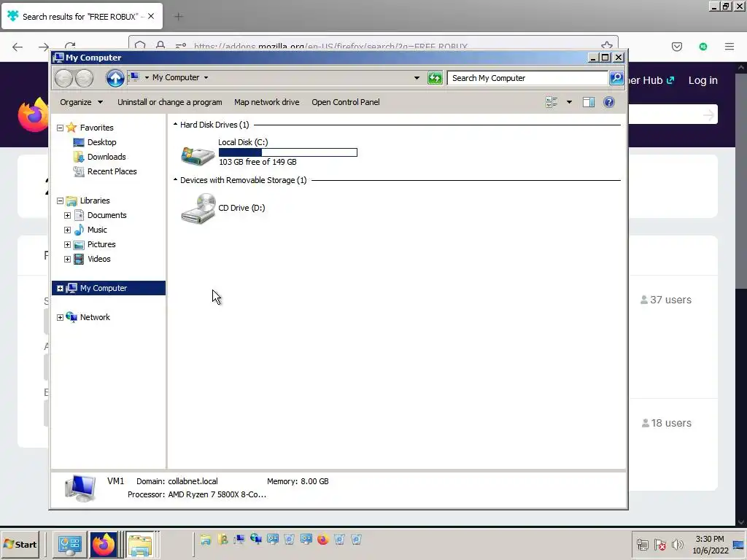This screenshot has height=560, width=747.
Task: Click the Local Disk (C:) usage bar
Action: (287, 152)
